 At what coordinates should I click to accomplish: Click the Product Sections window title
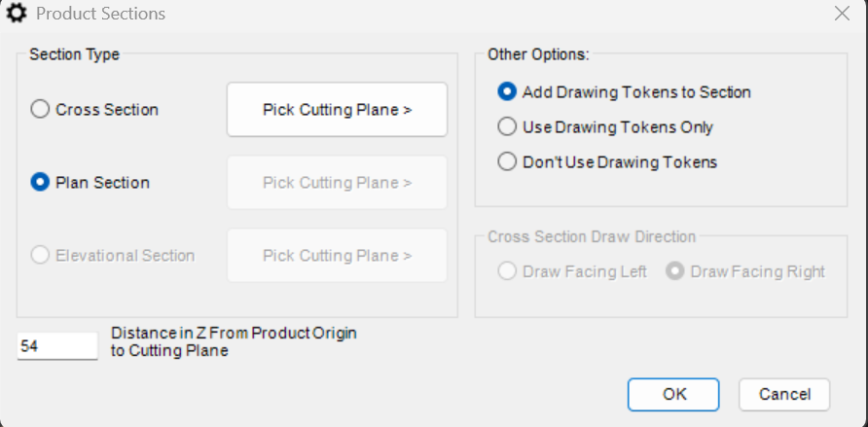pos(100,14)
